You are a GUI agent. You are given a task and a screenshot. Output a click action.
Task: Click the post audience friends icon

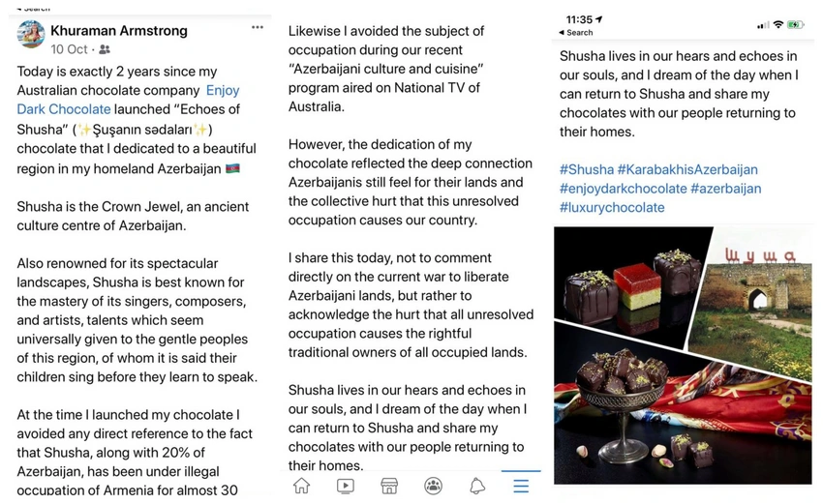point(105,49)
